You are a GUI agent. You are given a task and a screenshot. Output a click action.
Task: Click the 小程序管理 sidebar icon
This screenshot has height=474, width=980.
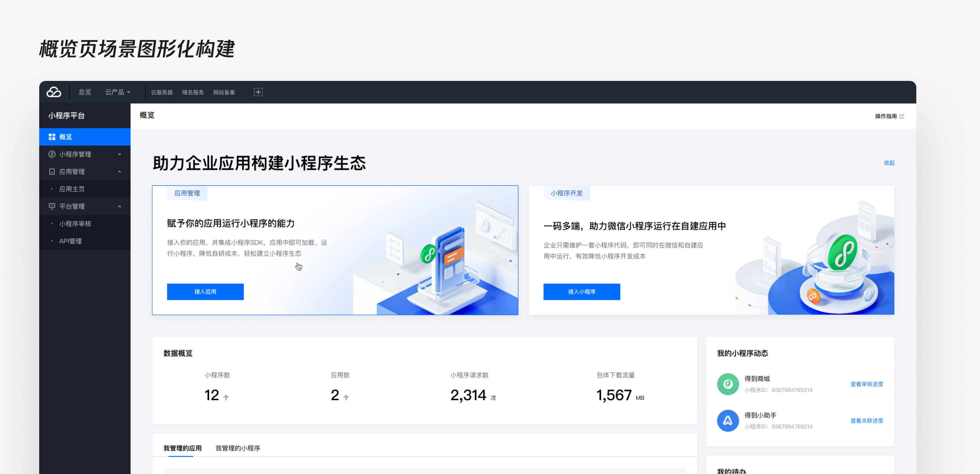coord(52,154)
